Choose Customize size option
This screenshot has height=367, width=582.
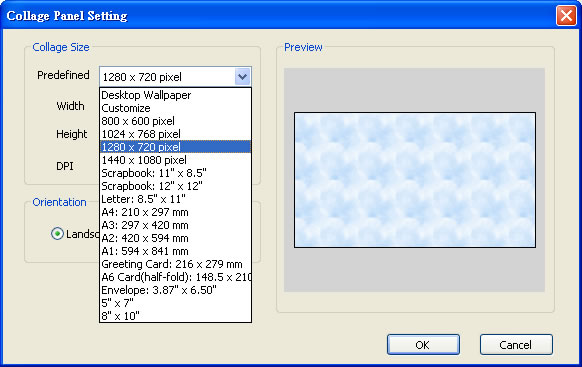click(175, 108)
